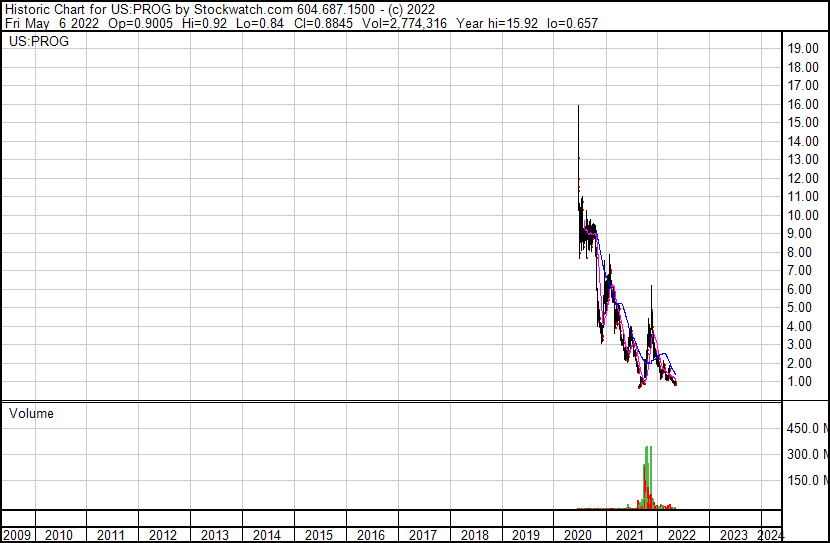The width and height of the screenshot is (830, 543).
Task: Select the 2015 year label on the axis
Action: click(319, 535)
